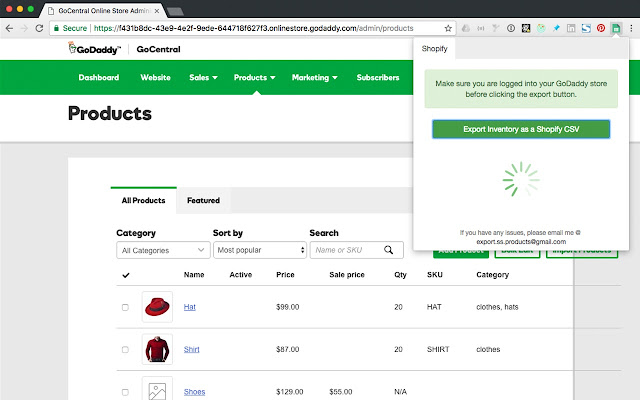Click the Name column header

[194, 275]
